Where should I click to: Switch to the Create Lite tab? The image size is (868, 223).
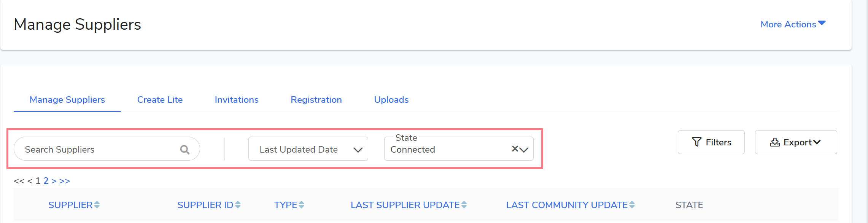coord(160,100)
